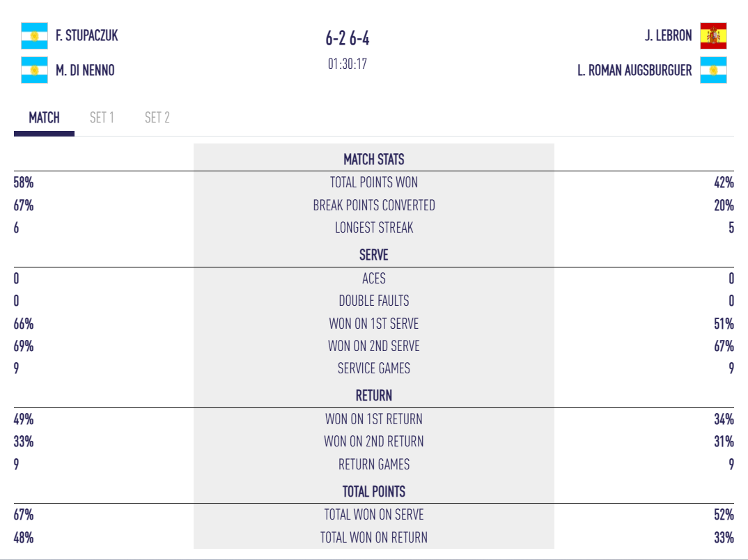Click Di Nenno's Argentina flag icon
748x560 pixels.
34,70
